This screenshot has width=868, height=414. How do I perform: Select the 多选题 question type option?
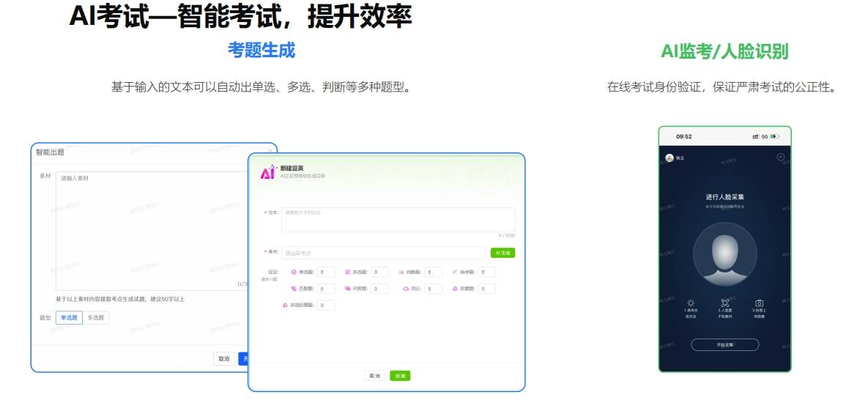pyautogui.click(x=96, y=317)
